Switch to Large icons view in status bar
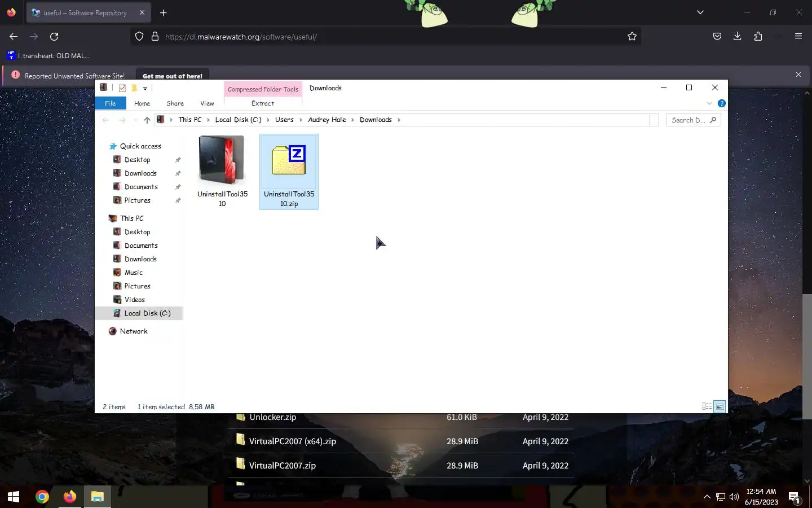The width and height of the screenshot is (812, 508). click(x=720, y=406)
